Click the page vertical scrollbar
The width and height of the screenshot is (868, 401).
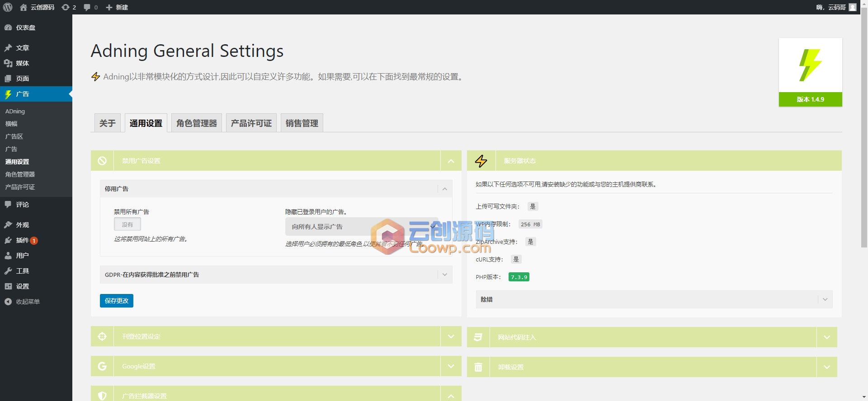pos(864,126)
